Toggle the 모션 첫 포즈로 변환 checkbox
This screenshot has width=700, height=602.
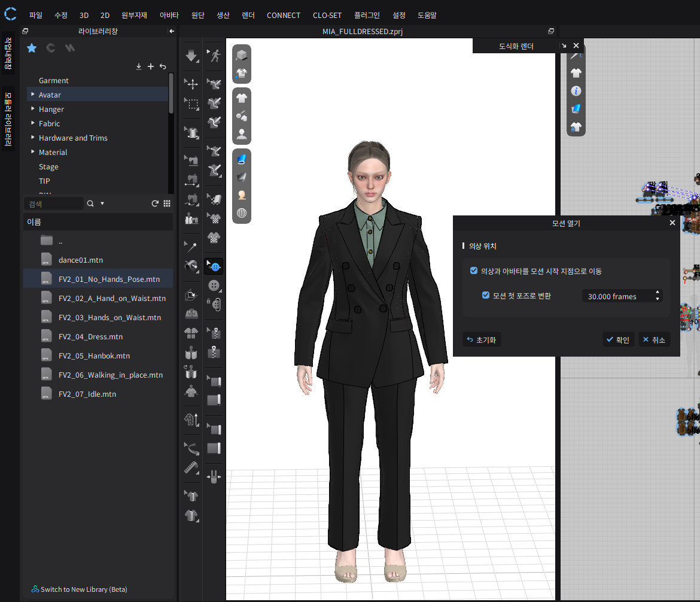point(486,296)
